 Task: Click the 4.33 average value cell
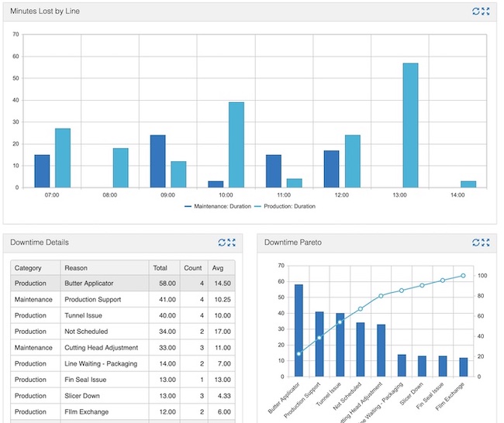[x=222, y=396]
